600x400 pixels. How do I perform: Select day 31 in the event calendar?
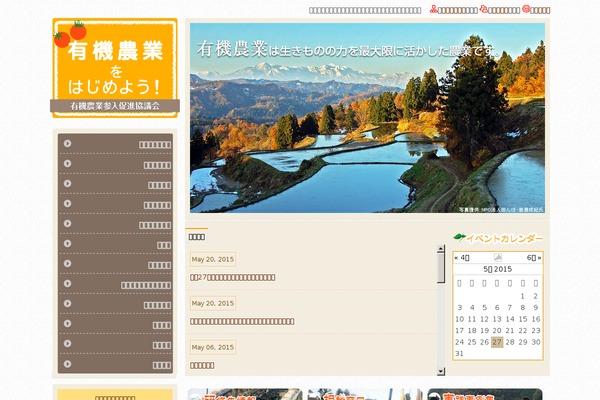[459, 354]
